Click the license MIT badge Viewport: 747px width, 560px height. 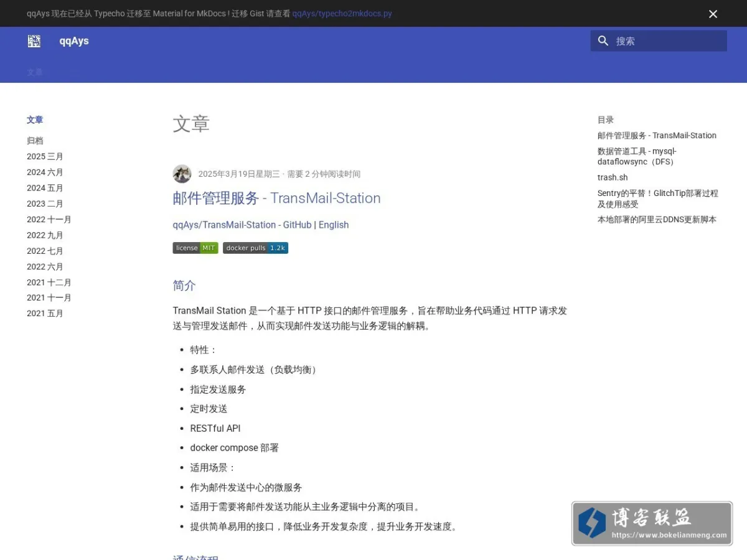[x=195, y=248]
